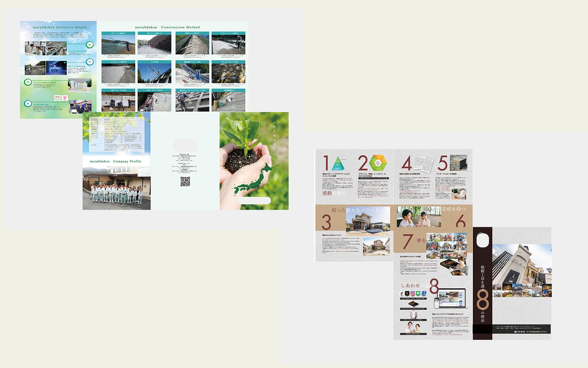This screenshot has width=588, height=368.
Task: Click the Instagram icon
Action: tap(412, 293)
